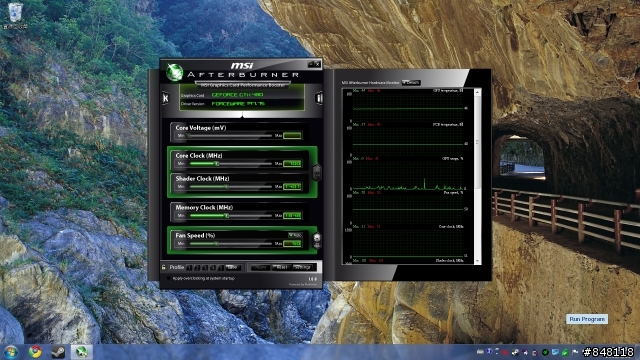Screen dimensions: 640x360
Task: Click the Afterburner taskbar button
Action: click(x=82, y=352)
